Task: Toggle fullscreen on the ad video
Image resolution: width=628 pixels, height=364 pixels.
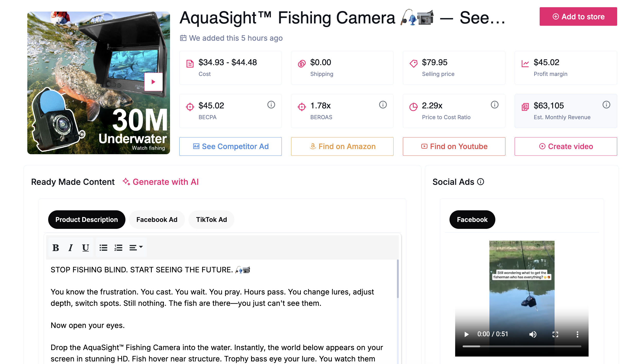Action: click(555, 334)
